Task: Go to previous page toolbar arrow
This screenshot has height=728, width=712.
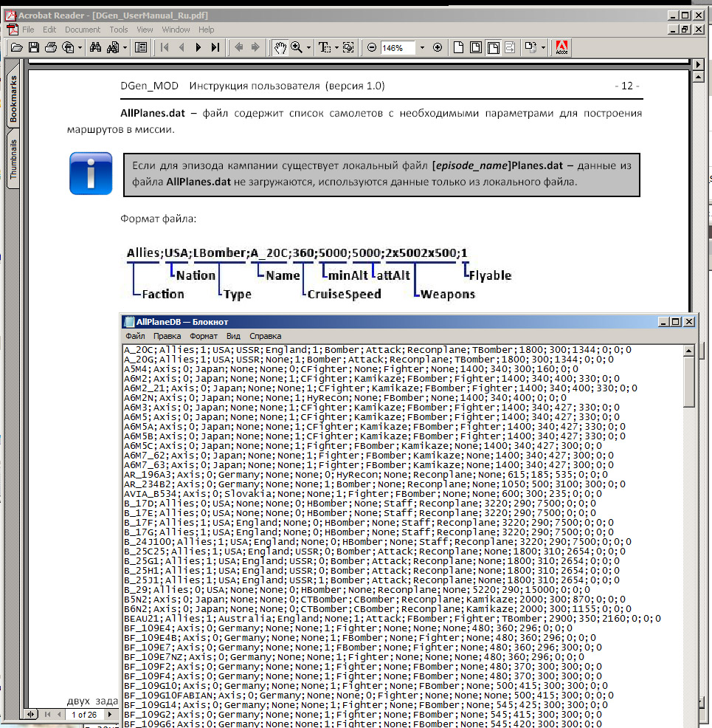Action: (182, 47)
